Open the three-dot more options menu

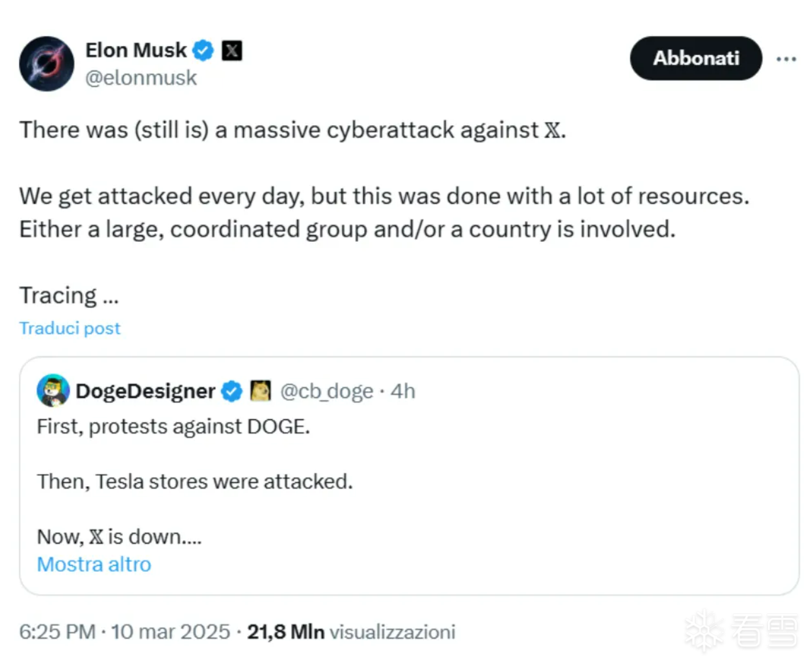coord(786,59)
